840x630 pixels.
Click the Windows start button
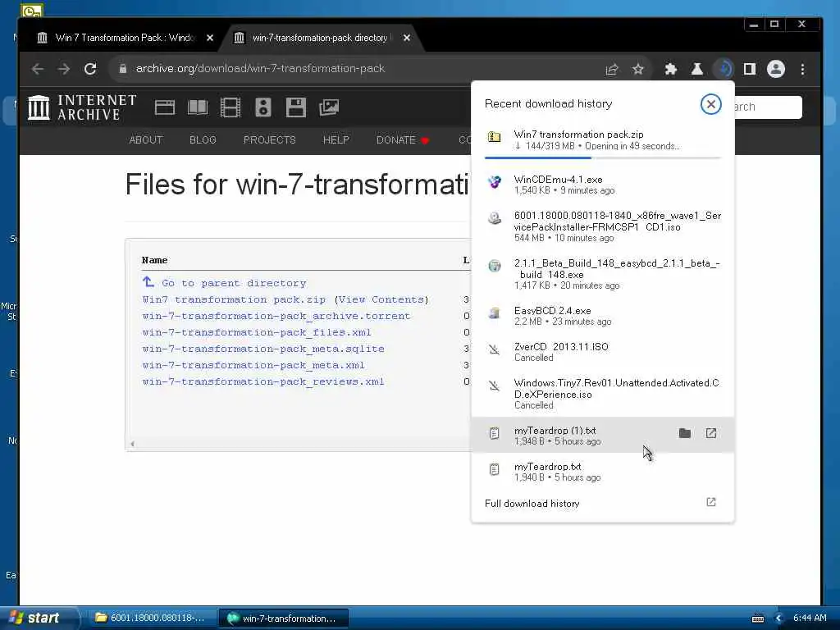39,618
